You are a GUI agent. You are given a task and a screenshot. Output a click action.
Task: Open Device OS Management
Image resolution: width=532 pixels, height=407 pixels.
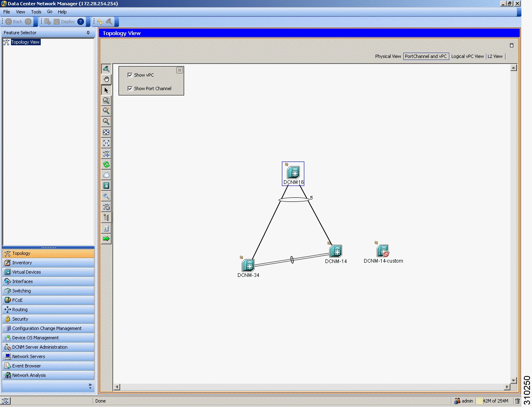(48, 338)
